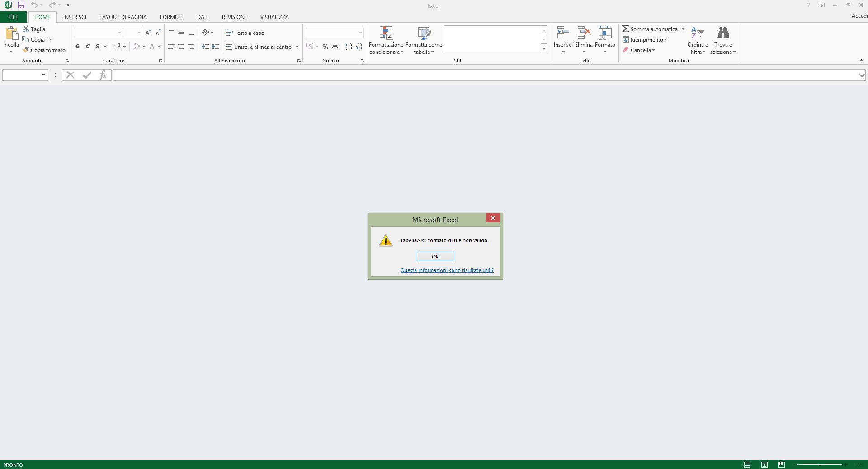The height and width of the screenshot is (469, 868).
Task: Open Cancella clear dropdown
Action: 639,50
